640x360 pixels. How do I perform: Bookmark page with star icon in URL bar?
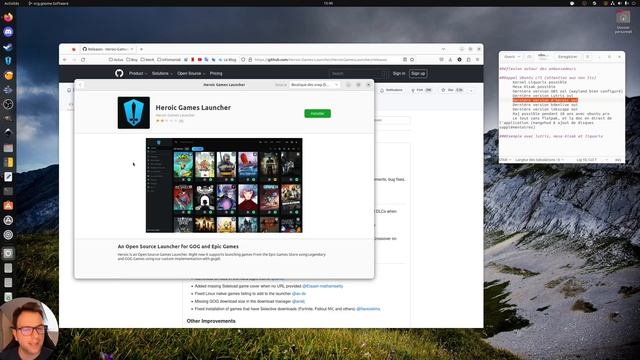click(x=412, y=60)
